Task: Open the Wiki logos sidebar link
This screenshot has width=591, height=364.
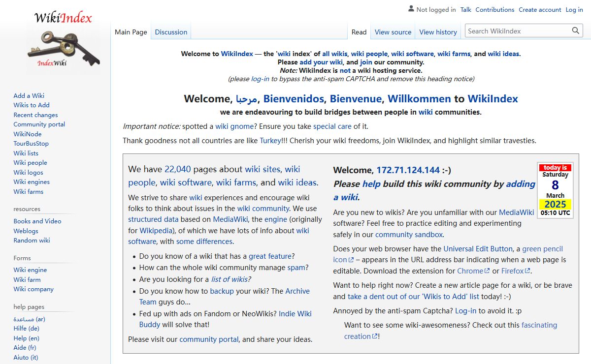Action: [x=28, y=172]
